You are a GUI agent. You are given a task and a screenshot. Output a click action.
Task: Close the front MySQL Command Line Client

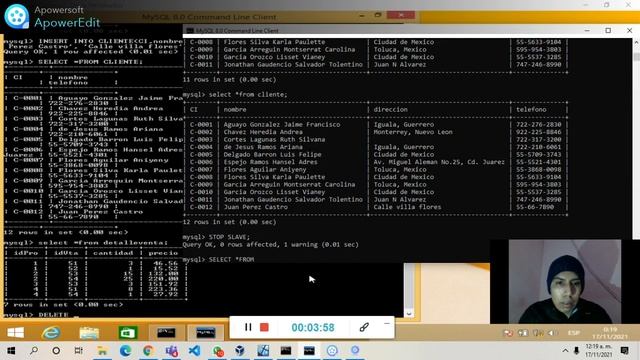pos(629,31)
